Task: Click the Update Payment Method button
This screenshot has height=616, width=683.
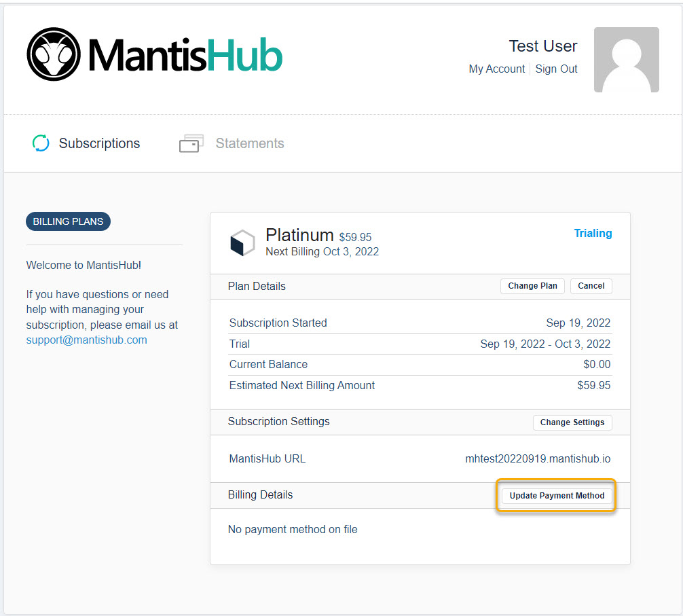Action: click(x=557, y=496)
